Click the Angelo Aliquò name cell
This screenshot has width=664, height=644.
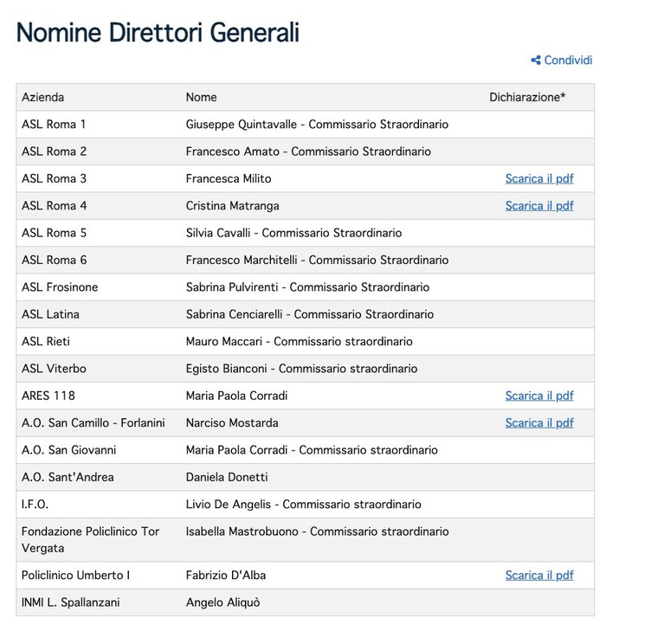point(222,602)
